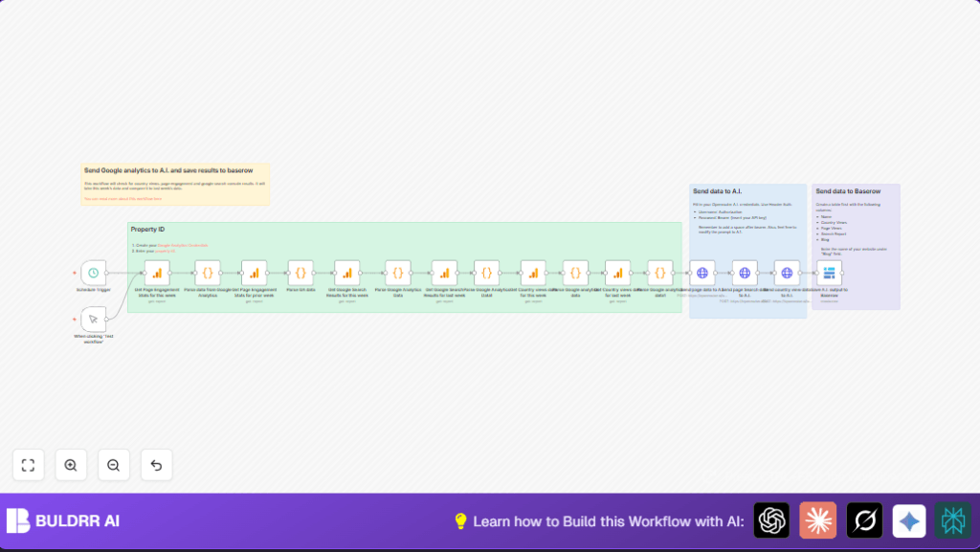Image resolution: width=980 pixels, height=552 pixels.
Task: Select the 'Send data to Baserow' sticky note heading
Action: point(848,191)
